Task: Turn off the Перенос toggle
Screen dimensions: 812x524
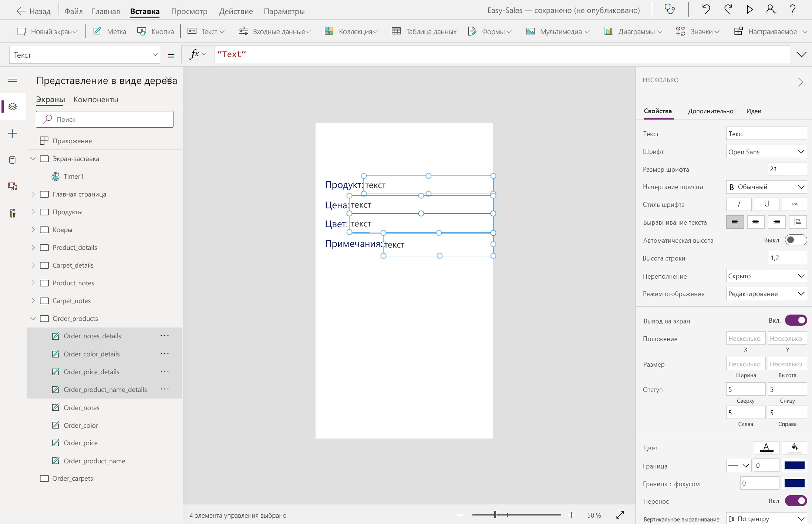Action: pyautogui.click(x=796, y=501)
